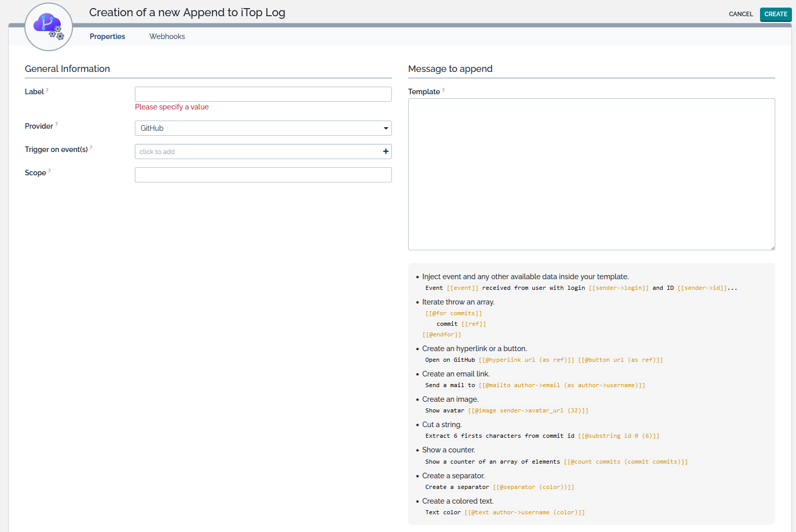Click into the Scope input field

click(x=263, y=175)
